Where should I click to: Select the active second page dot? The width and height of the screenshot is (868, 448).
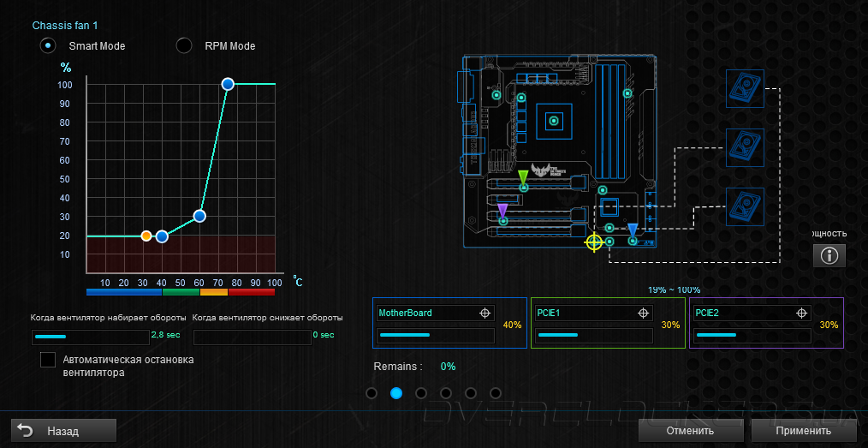click(x=396, y=393)
